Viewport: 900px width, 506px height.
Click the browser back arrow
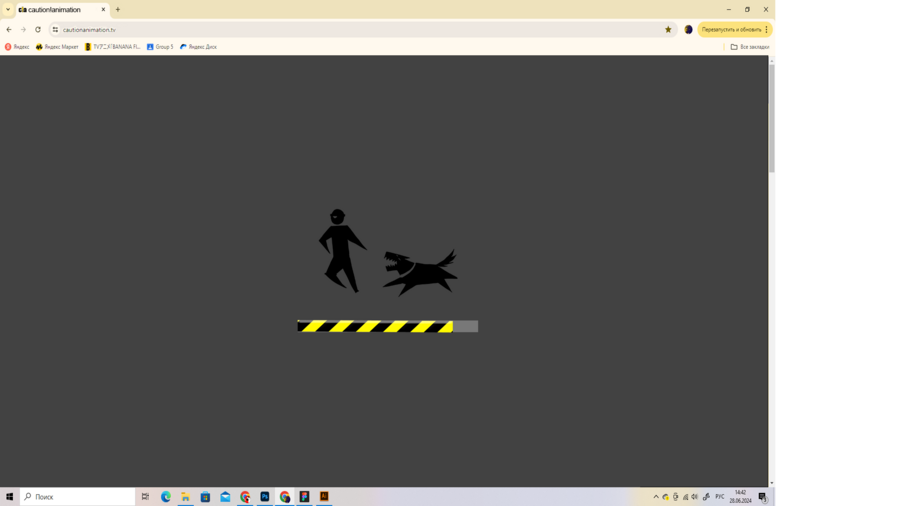pyautogui.click(x=9, y=30)
